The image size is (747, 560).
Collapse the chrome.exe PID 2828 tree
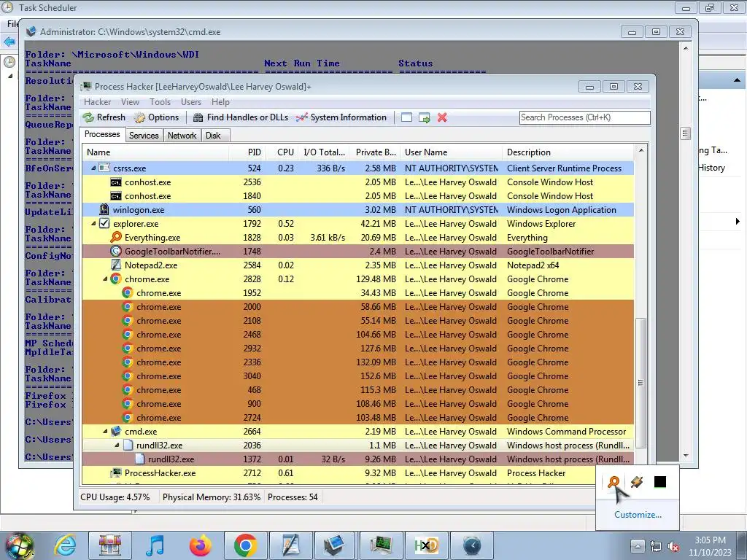(105, 279)
